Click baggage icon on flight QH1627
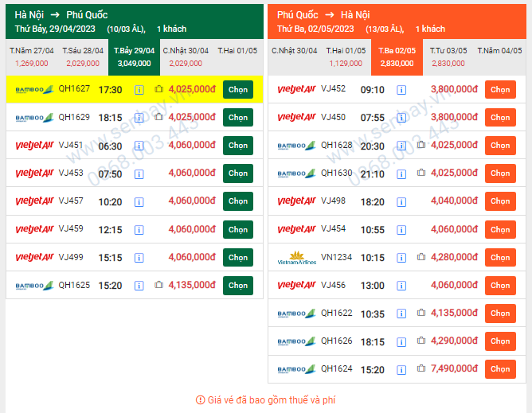Image resolution: width=532 pixels, height=413 pixels. [158, 89]
